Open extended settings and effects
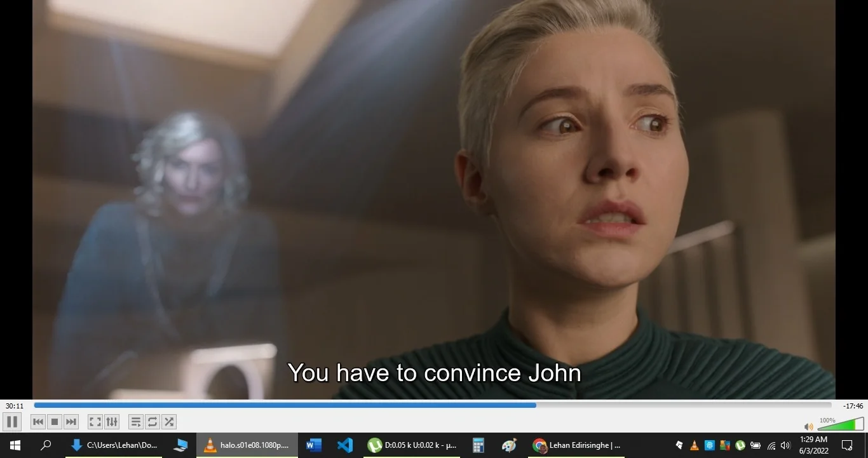868x458 pixels. coord(112,422)
